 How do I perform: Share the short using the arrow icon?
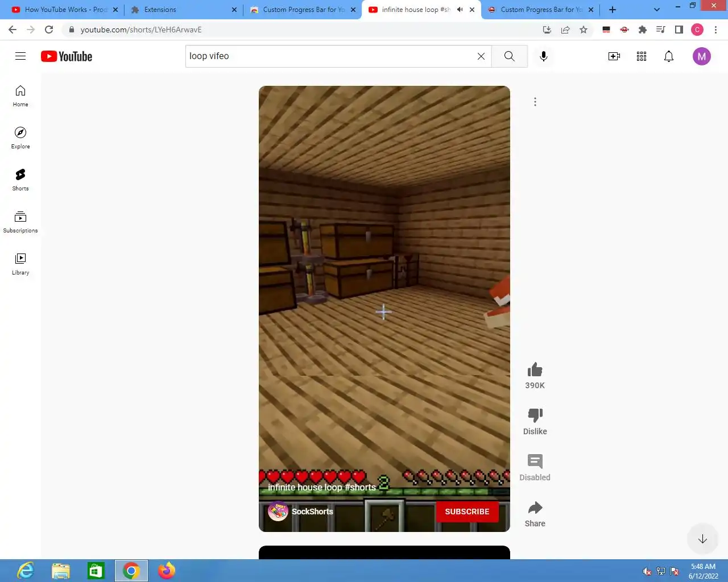tap(535, 508)
